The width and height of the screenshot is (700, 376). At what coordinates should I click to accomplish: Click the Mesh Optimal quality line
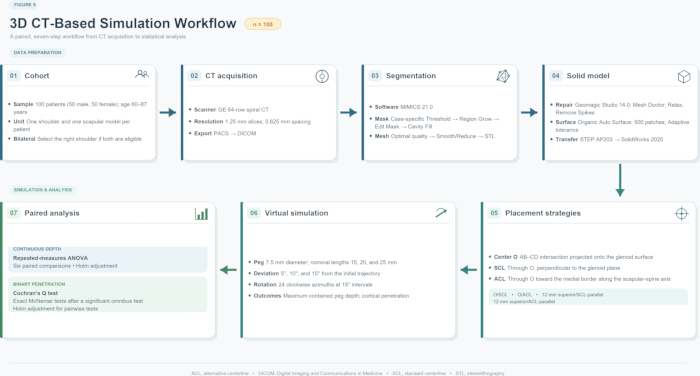click(x=433, y=136)
